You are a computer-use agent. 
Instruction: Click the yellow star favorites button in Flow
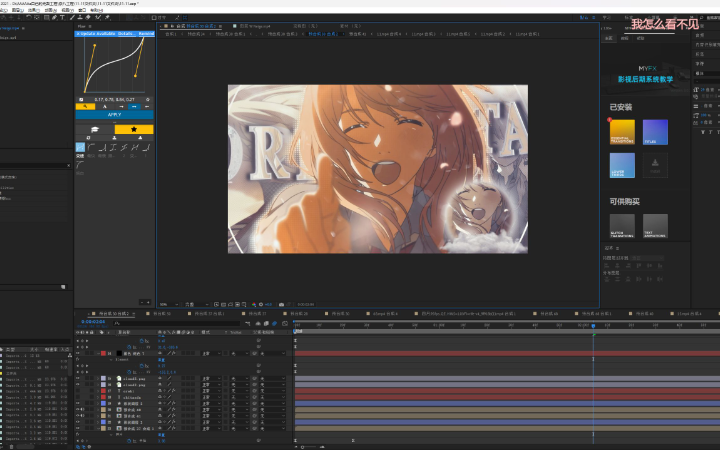134,129
